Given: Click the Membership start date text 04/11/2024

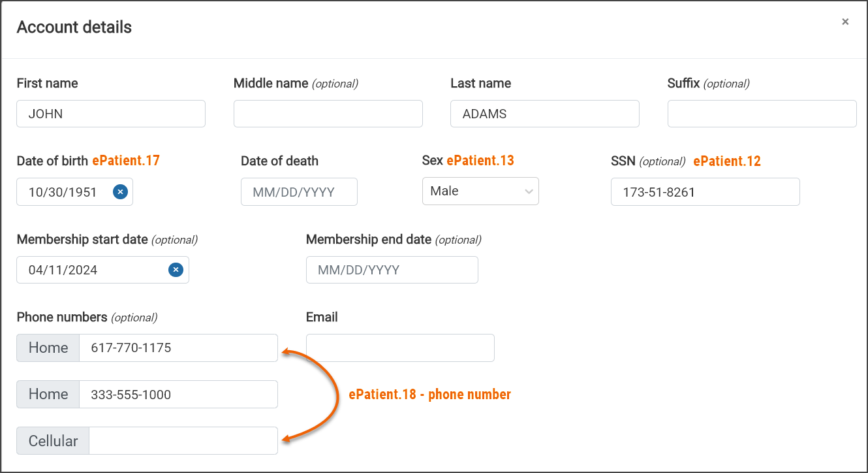Looking at the screenshot, I should [x=63, y=270].
